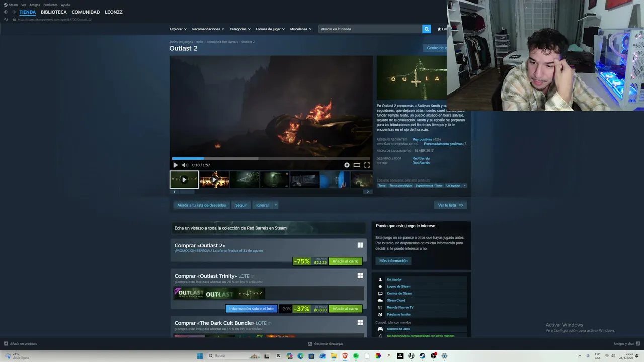Open the Productos menu

(x=50, y=5)
